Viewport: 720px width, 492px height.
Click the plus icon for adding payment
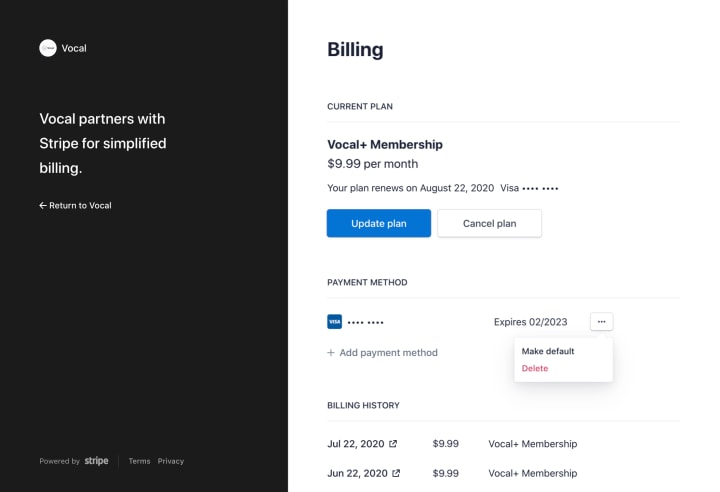(331, 352)
